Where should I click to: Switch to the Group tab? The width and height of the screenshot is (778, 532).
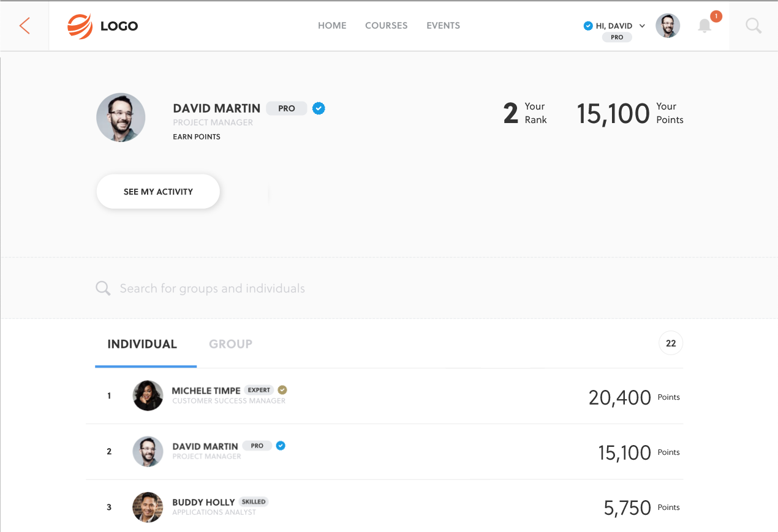(230, 344)
